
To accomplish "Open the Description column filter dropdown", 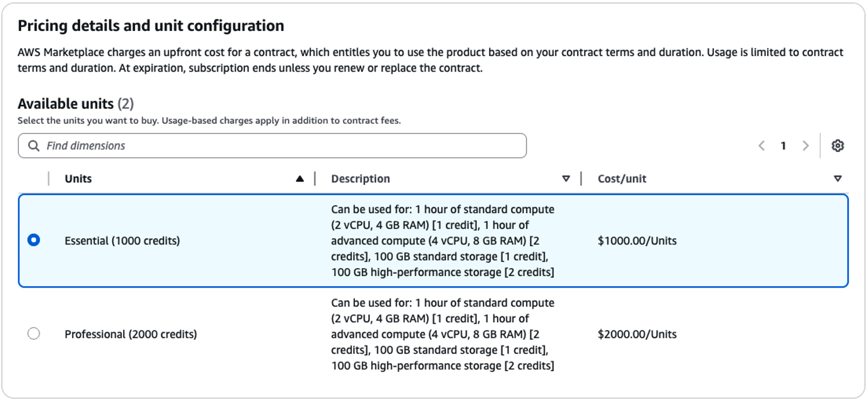I will 566,178.
